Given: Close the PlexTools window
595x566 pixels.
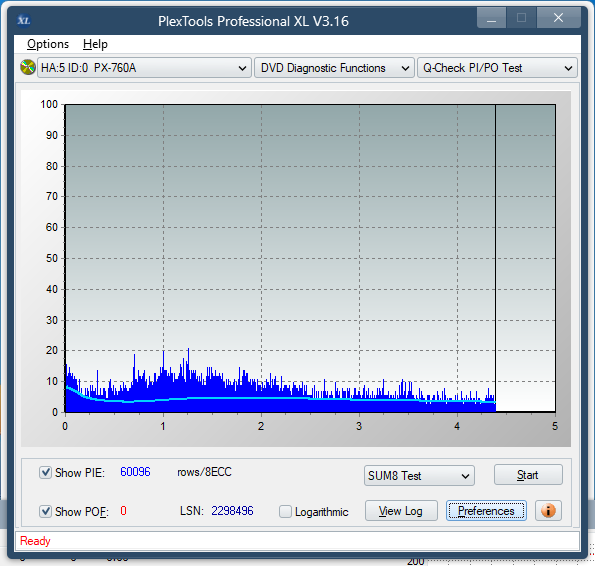Looking at the screenshot, I should (x=558, y=18).
